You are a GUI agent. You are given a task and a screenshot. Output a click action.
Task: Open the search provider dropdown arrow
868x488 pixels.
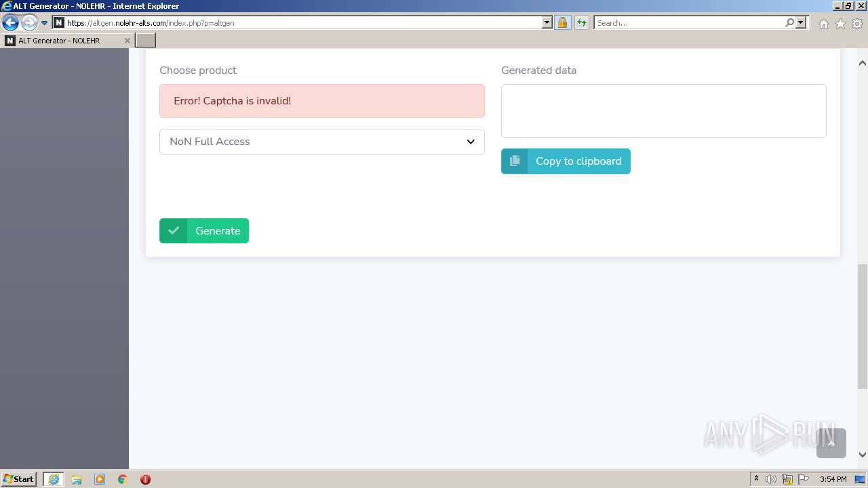coord(801,22)
